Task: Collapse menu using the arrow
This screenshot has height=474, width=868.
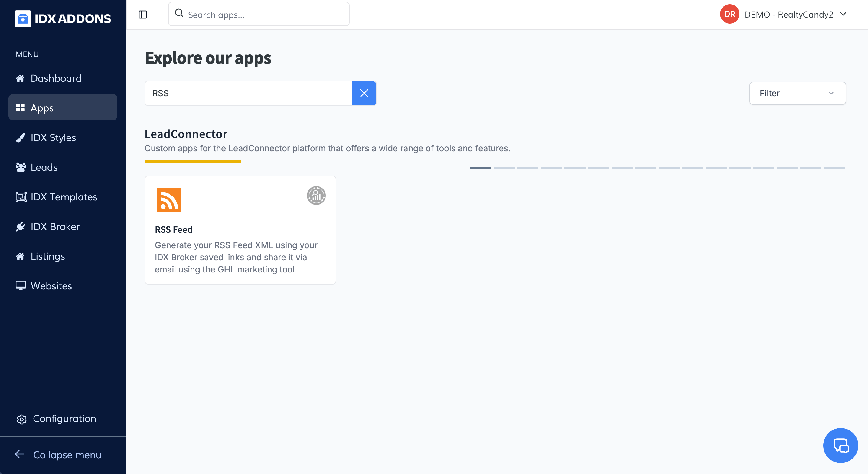Action: point(20,454)
